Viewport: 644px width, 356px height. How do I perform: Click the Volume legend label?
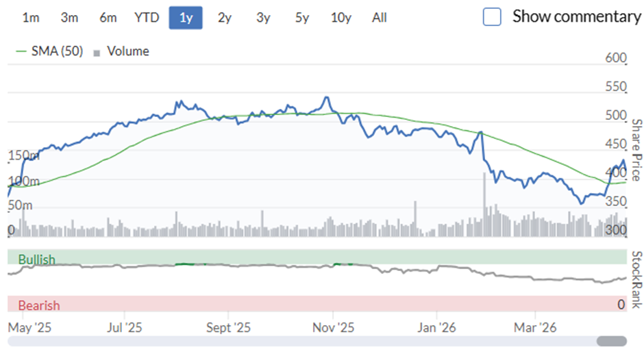tap(127, 51)
